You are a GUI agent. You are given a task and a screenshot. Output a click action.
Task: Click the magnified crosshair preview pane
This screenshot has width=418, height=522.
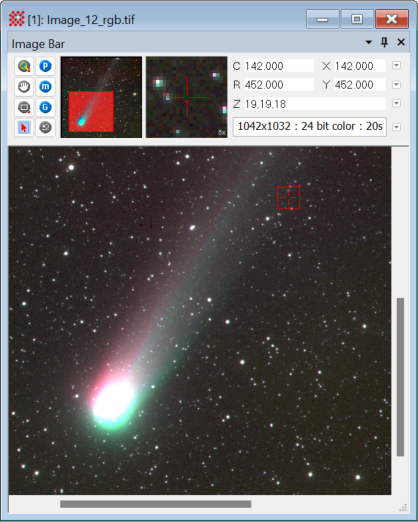click(187, 97)
